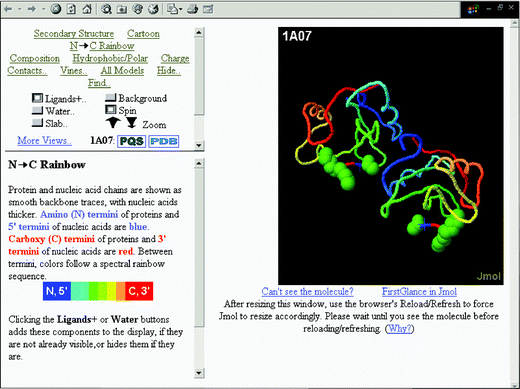Image resolution: width=520 pixels, height=389 pixels.
Task: Toggle the Ligands+ checkbox
Action: pos(37,98)
